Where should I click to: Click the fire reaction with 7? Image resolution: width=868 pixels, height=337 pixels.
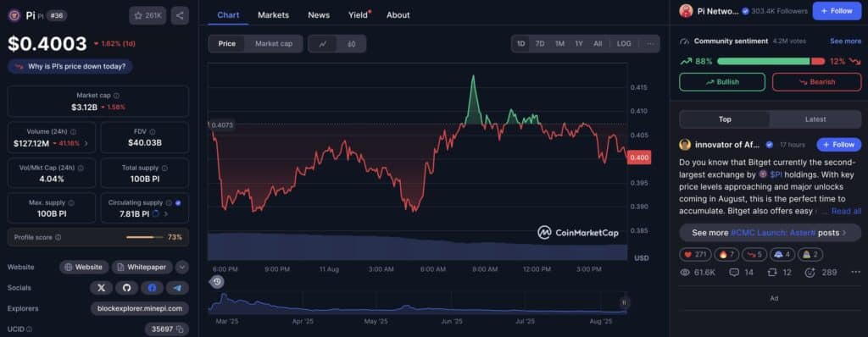[x=726, y=255]
